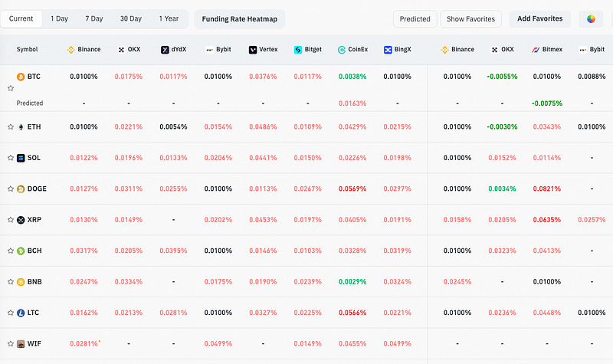613x364 pixels.
Task: Click BTC CoinEx rate 0.0038%
Action: coord(352,77)
